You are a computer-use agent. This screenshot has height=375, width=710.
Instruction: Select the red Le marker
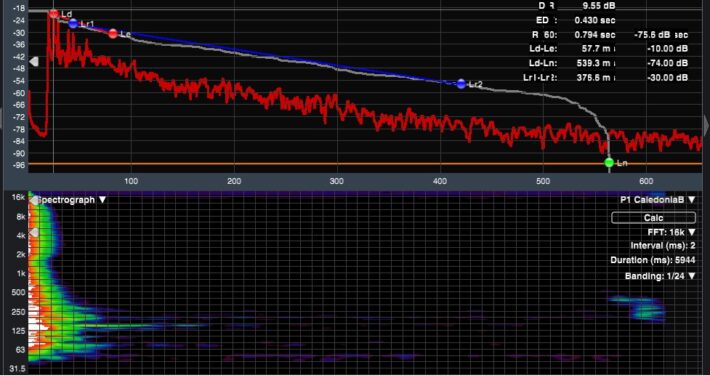point(113,34)
